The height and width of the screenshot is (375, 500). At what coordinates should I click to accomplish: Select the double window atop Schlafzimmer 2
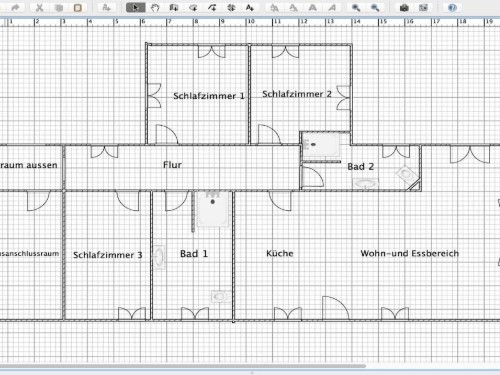tap(286, 52)
